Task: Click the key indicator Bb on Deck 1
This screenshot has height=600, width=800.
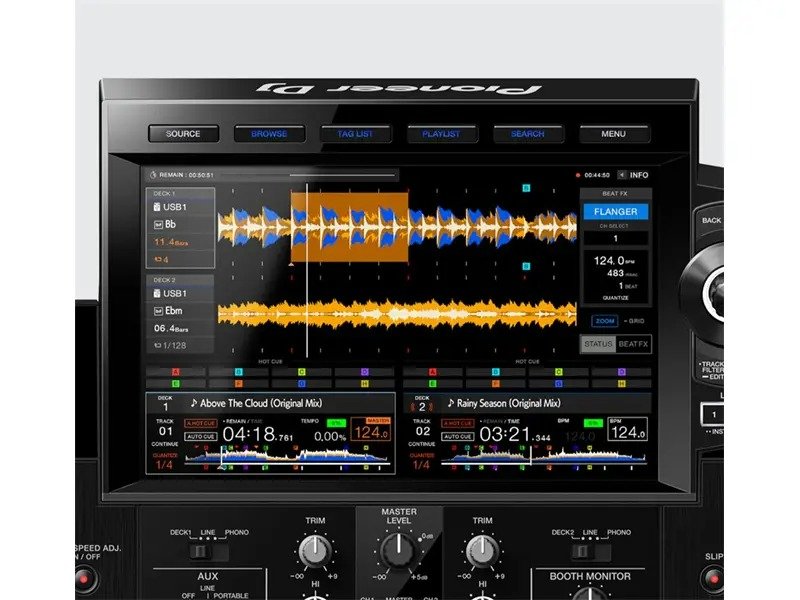Action: (164, 223)
